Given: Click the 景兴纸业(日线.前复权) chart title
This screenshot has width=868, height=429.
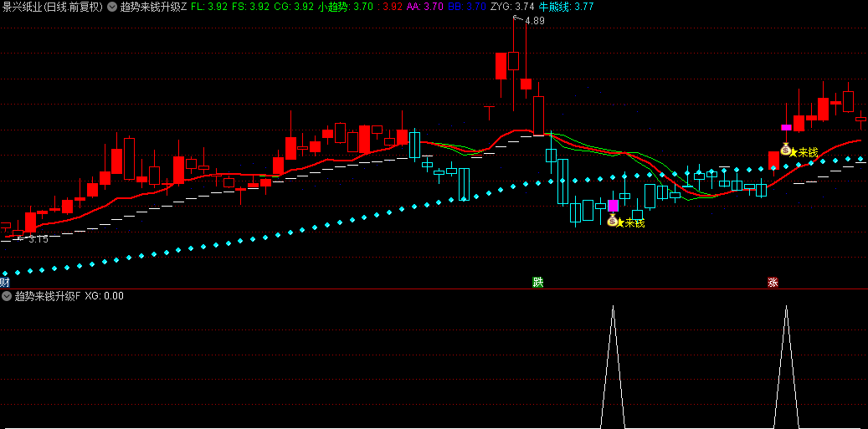Looking at the screenshot, I should tap(53, 8).
